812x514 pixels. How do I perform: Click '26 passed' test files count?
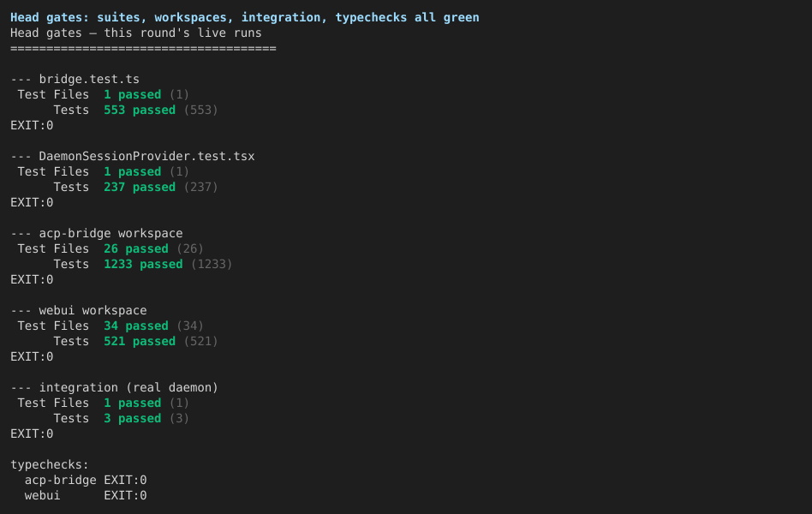[x=135, y=249]
